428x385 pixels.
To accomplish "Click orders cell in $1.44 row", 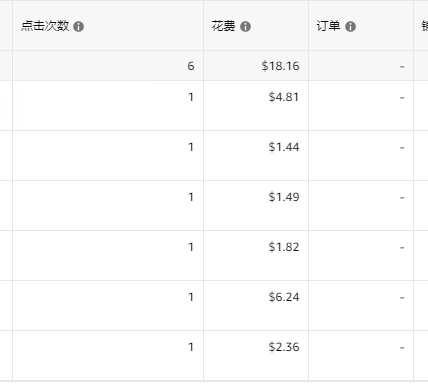I will pos(361,156).
